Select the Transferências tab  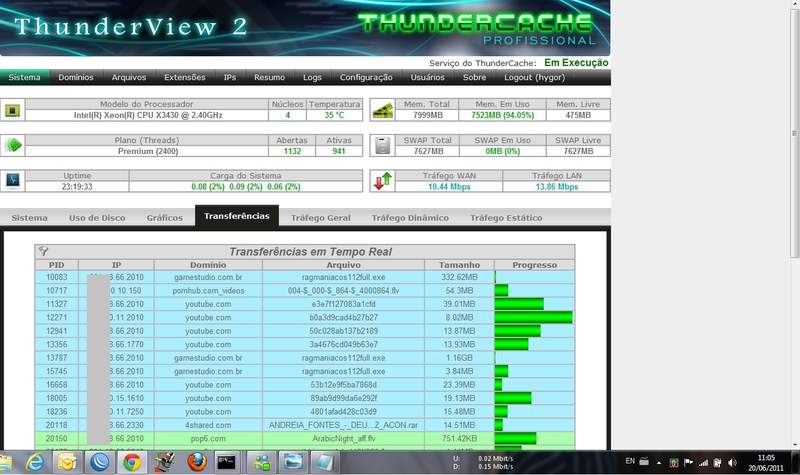click(237, 216)
